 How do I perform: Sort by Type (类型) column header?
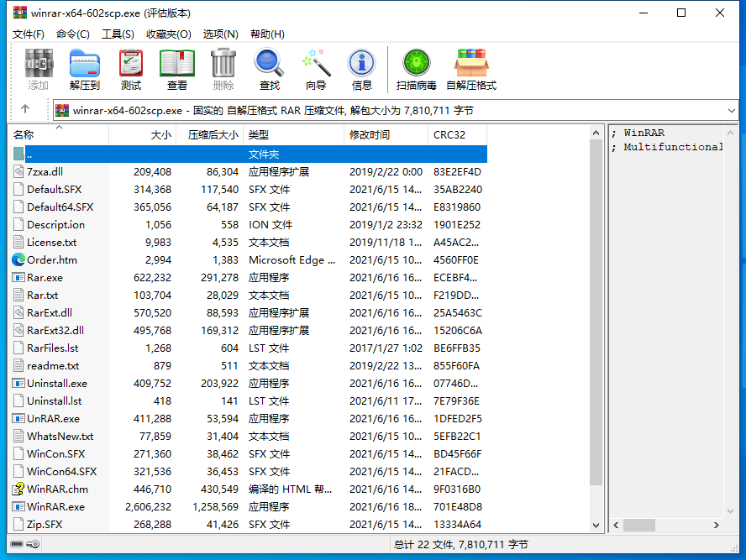(293, 135)
